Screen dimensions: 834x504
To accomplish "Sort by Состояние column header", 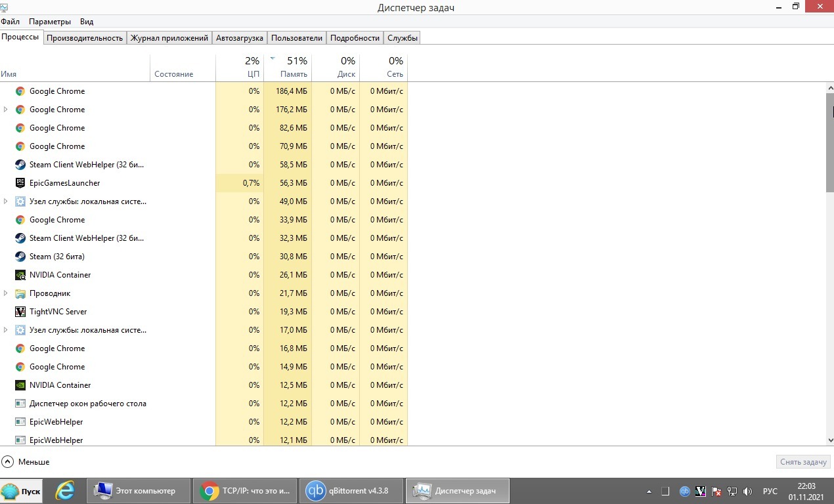I will [x=183, y=68].
